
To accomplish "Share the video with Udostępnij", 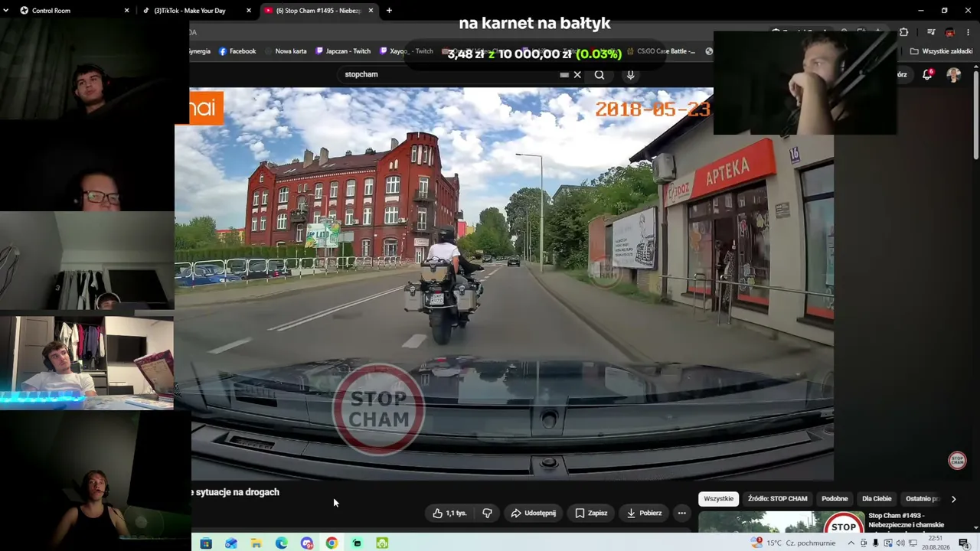I will (x=533, y=513).
